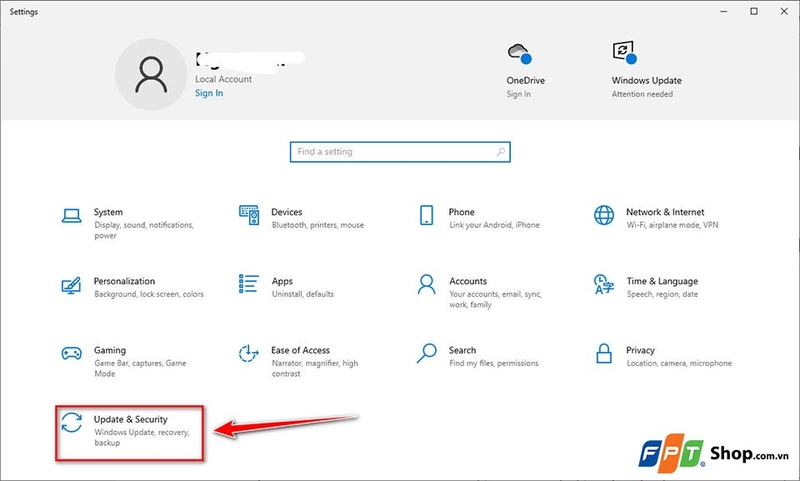
Task: Click 'Background, lock screen, colors' description
Action: [149, 294]
